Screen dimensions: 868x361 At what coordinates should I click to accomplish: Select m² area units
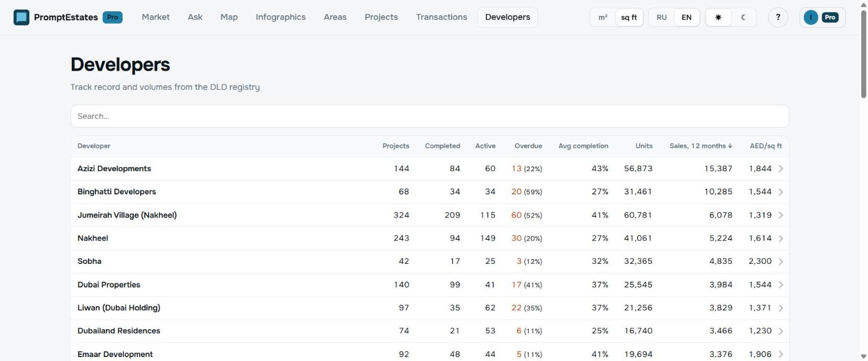(603, 18)
